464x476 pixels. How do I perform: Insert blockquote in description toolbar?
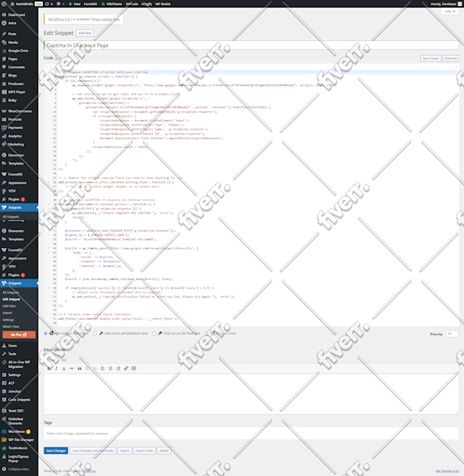pyautogui.click(x=79, y=368)
